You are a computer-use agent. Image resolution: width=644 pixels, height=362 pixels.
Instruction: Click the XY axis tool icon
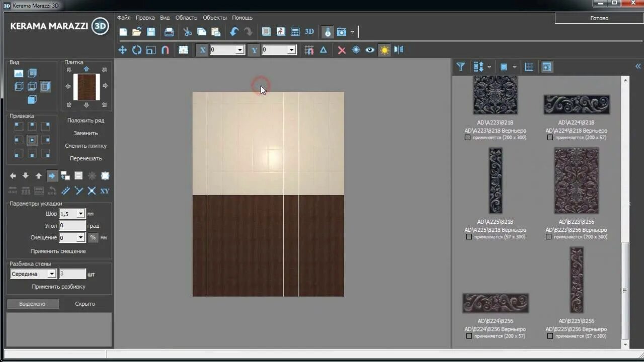[x=105, y=191]
